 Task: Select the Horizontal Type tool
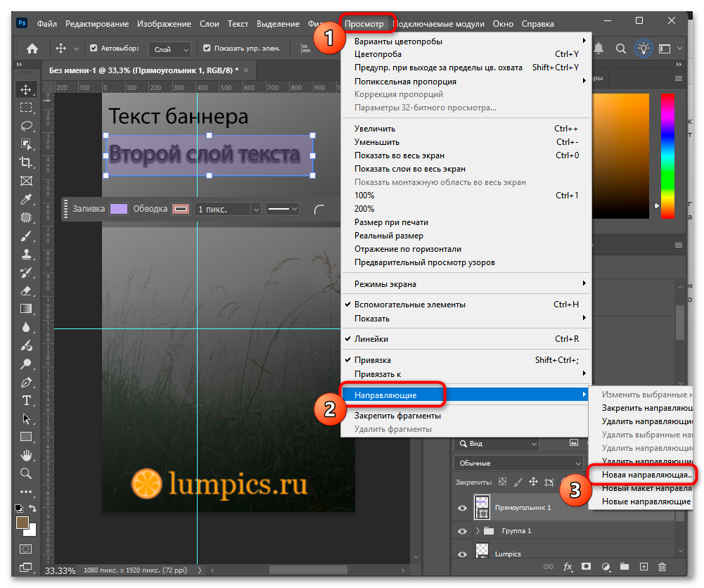[26, 400]
